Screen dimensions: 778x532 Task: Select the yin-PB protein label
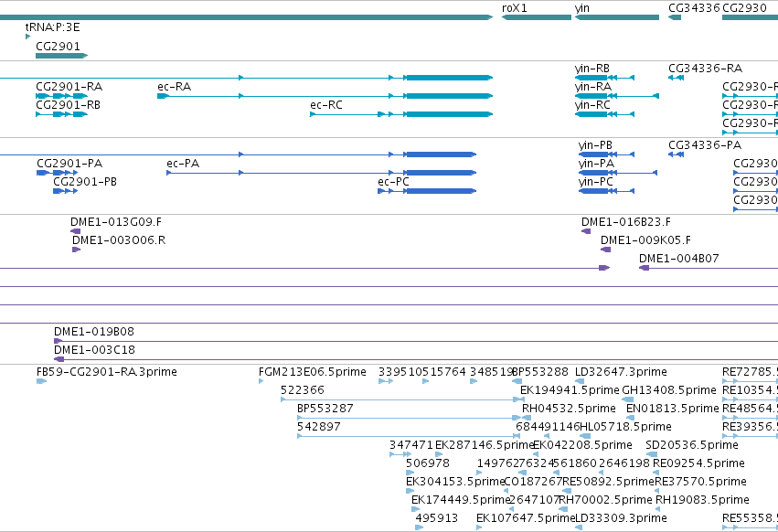click(595, 145)
